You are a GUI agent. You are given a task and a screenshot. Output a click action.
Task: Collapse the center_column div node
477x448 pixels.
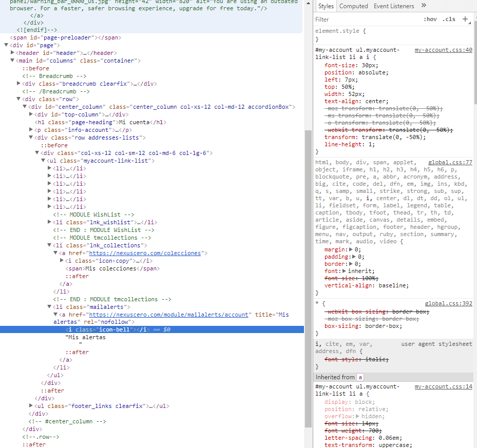click(25, 106)
